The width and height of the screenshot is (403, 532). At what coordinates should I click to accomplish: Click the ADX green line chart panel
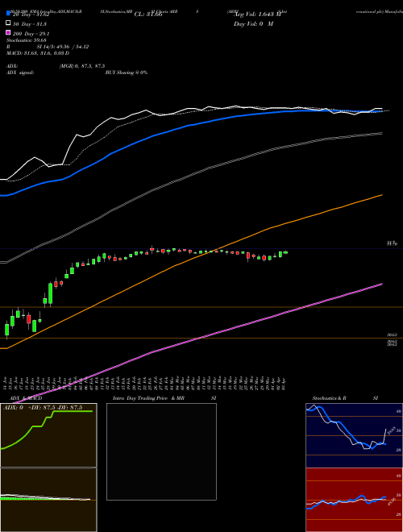[x=48, y=435]
